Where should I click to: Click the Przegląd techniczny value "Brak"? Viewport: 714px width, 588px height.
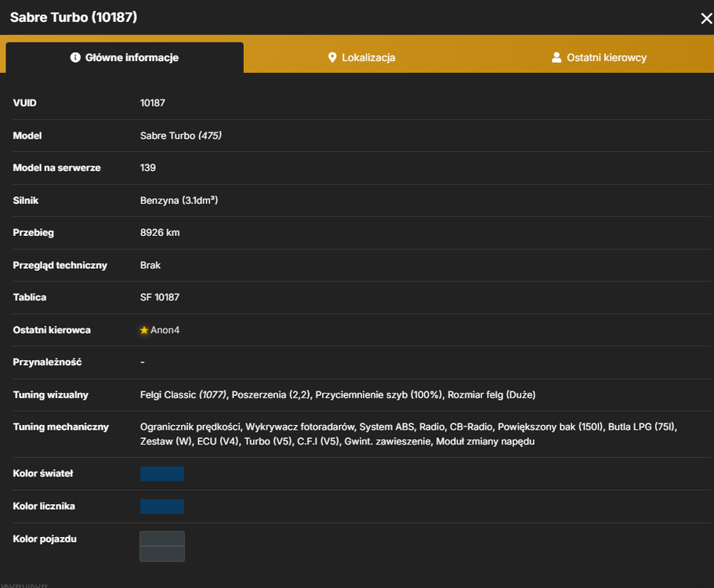pyautogui.click(x=150, y=266)
